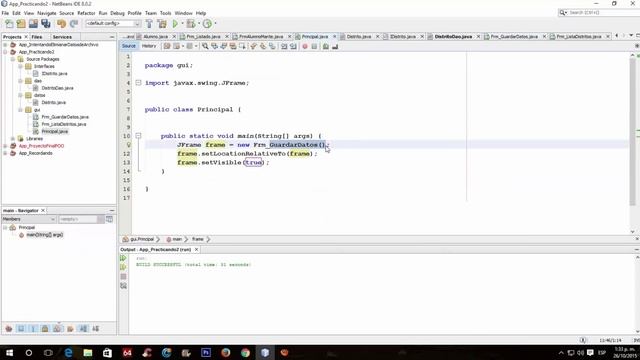This screenshot has width=640, height=360.
Task: Click the Re-run green arrows icon in Output
Action: pyautogui.click(x=123, y=258)
